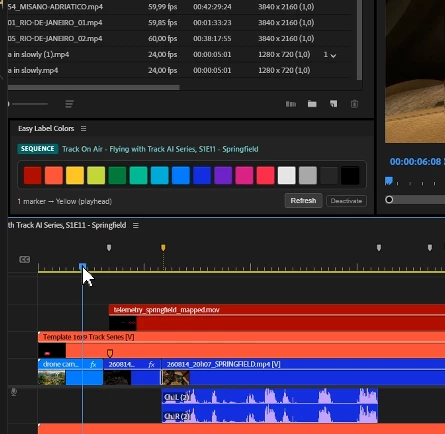Click the drone cam clip thumbnail
Image resolution: width=445 pixels, height=434 pixels.
52,378
